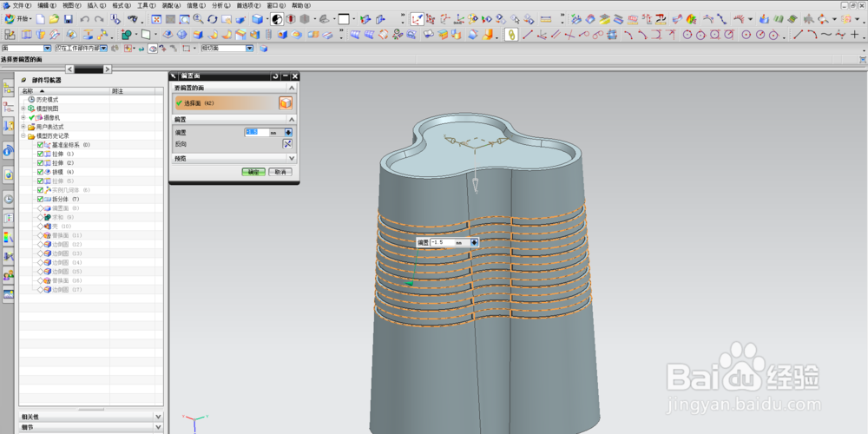Expand the 摄像机 tree node

coord(23,117)
